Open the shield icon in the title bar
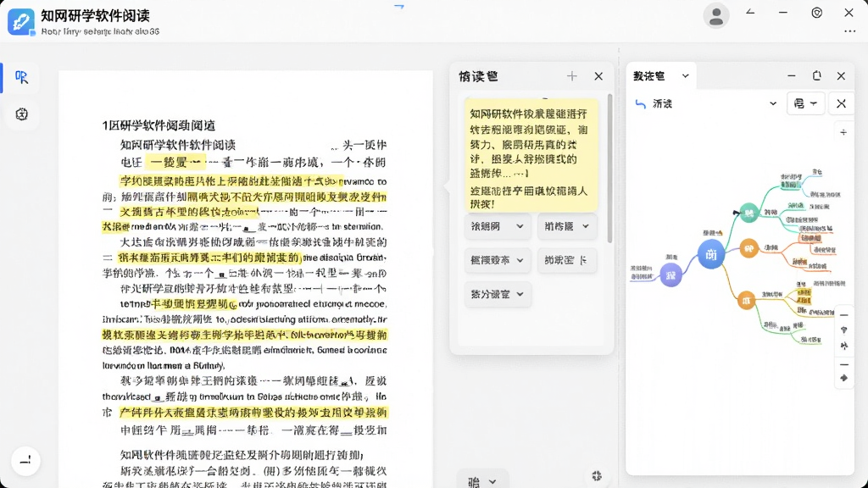 point(816,13)
